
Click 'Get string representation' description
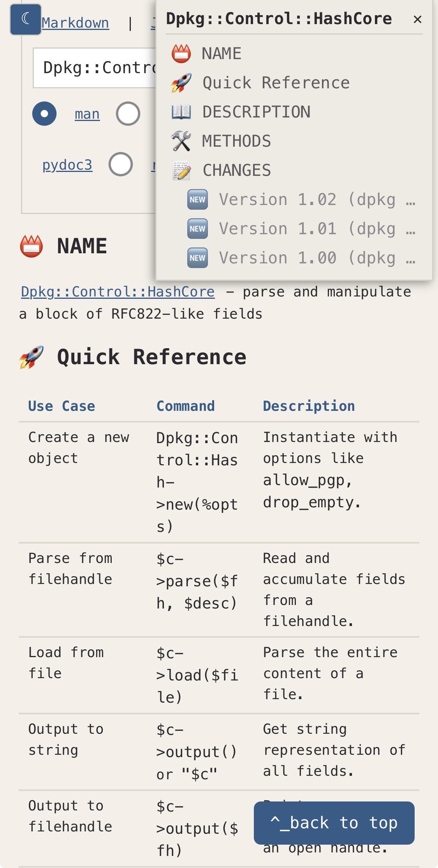click(x=334, y=750)
